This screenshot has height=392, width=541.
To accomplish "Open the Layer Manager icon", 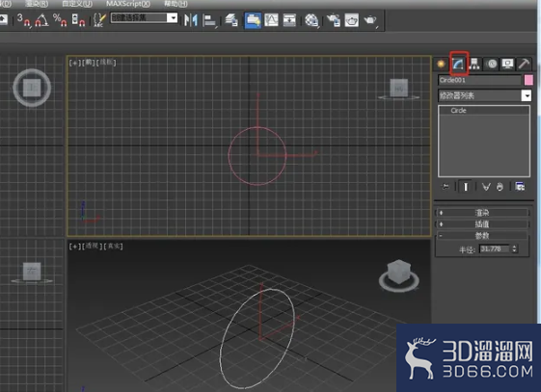I will point(231,20).
